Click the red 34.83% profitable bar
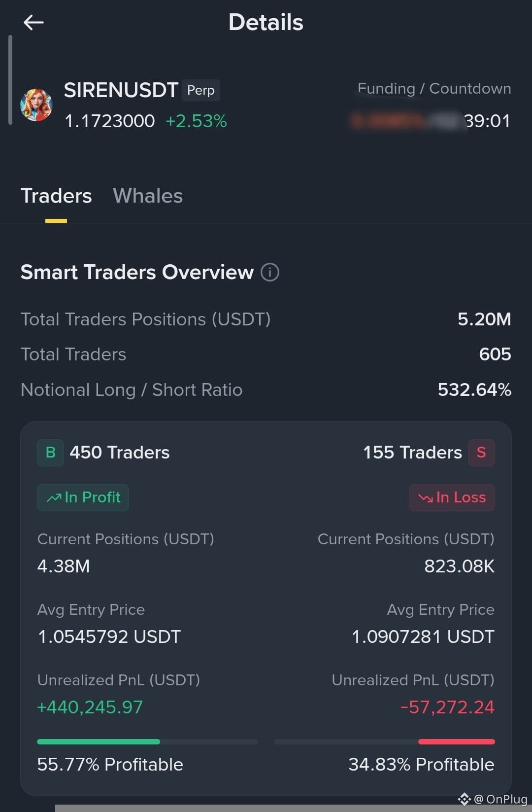 point(457,741)
